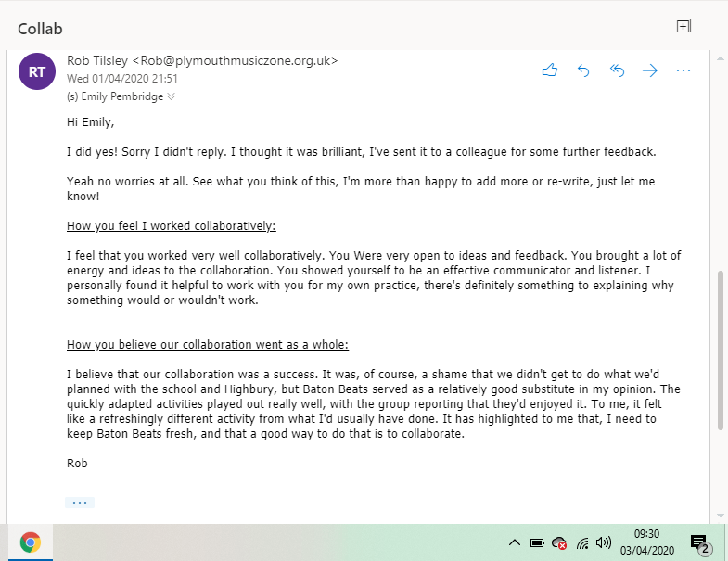Click the Reply All double-arrow icon

(x=617, y=70)
